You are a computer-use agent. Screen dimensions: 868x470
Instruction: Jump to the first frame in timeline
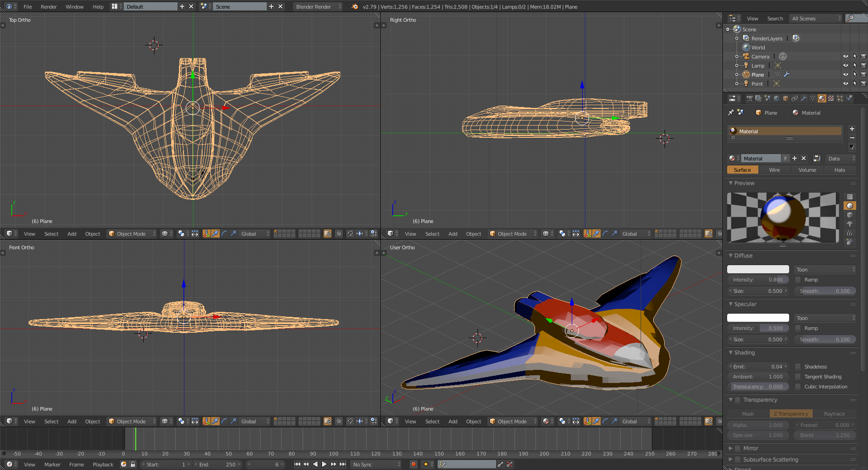click(x=297, y=464)
